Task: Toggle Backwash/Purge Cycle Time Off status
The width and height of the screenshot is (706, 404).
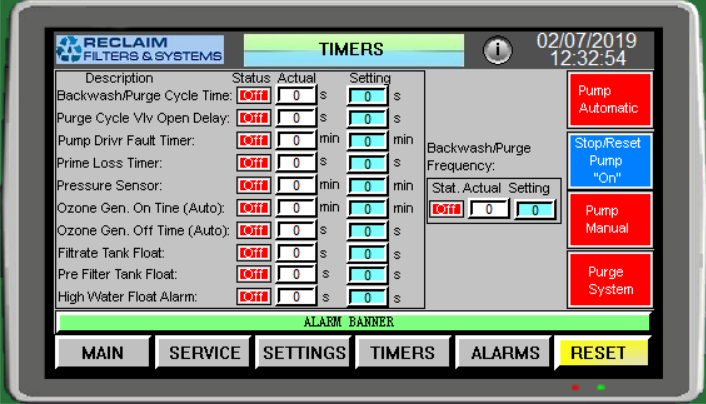Action: pyautogui.click(x=253, y=96)
